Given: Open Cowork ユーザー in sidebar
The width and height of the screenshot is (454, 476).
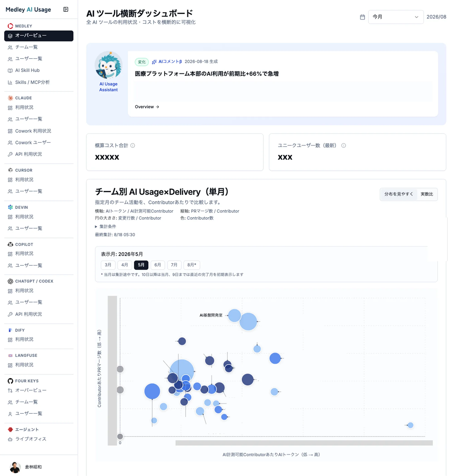Looking at the screenshot, I should 39,142.
